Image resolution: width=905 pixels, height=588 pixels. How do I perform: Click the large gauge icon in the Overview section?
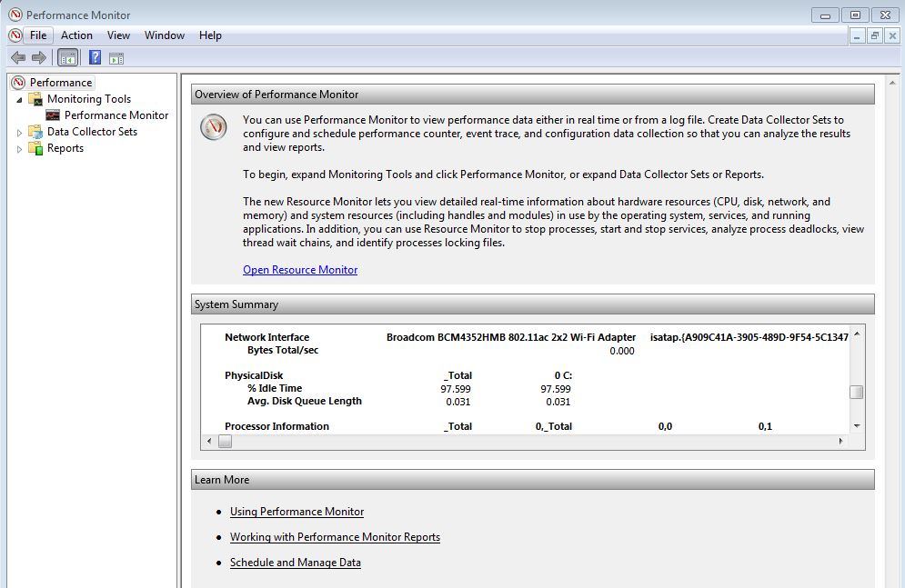point(214,127)
